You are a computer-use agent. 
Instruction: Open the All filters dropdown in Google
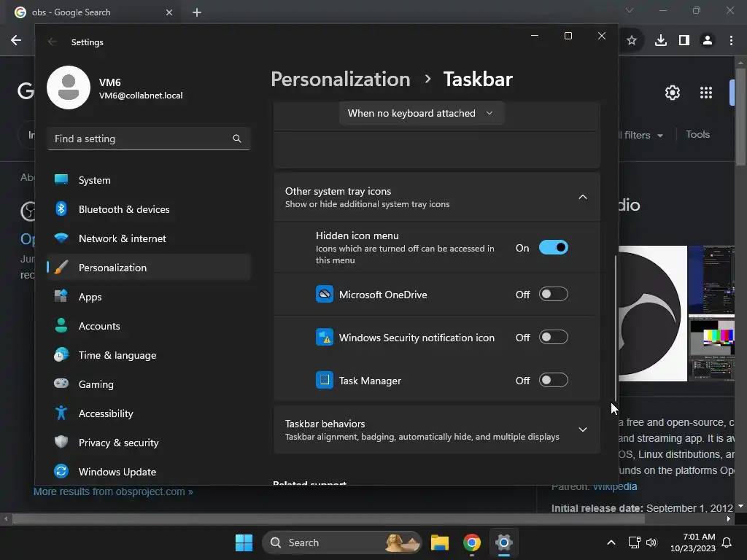640,135
